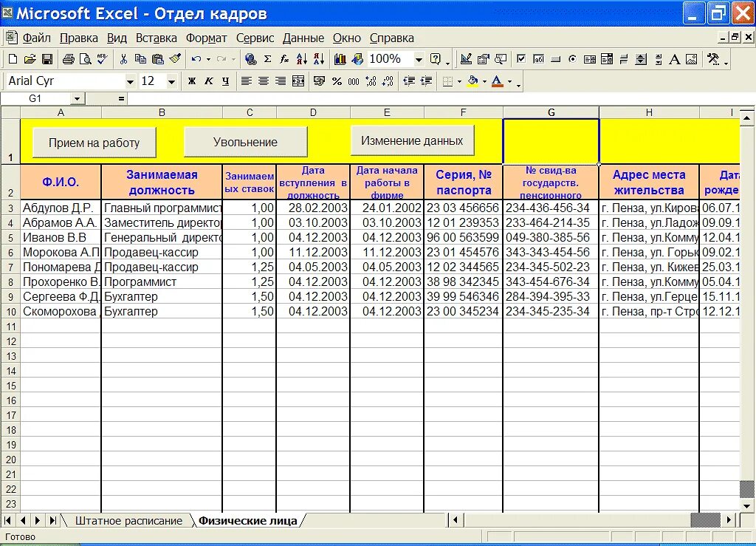The height and width of the screenshot is (546, 756).
Task: Open the Office Assistant help
Action: [x=436, y=59]
